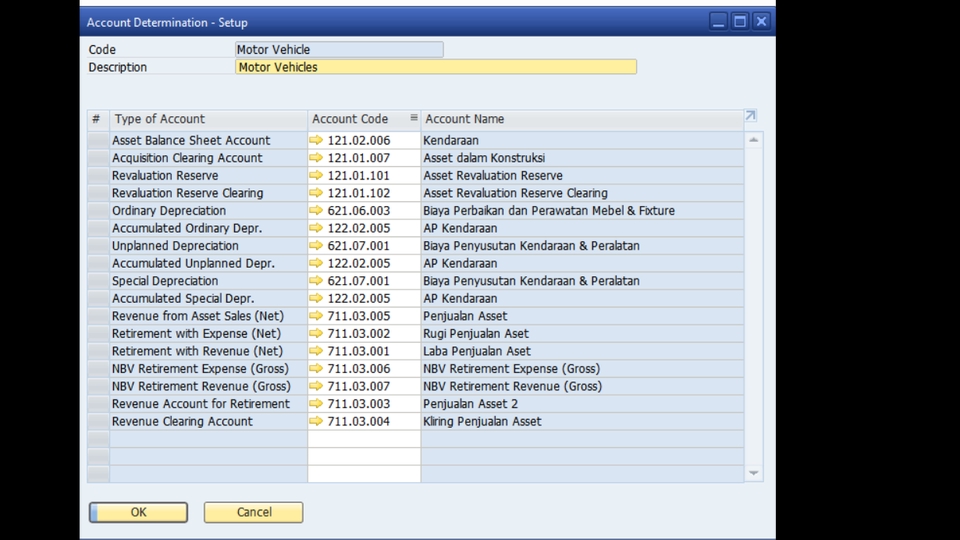Screen dimensions: 960x540
Task: Open link arrow in Accumulated Unplanned Depr. row
Action: click(315, 263)
